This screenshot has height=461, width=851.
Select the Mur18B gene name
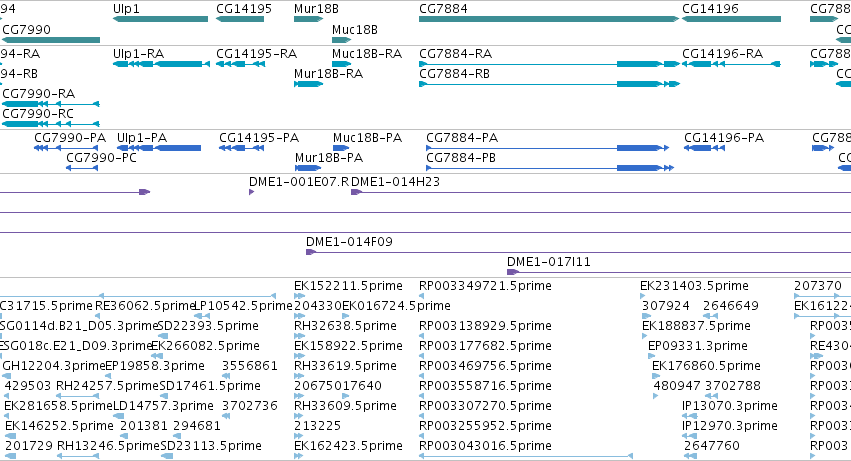tap(316, 9)
